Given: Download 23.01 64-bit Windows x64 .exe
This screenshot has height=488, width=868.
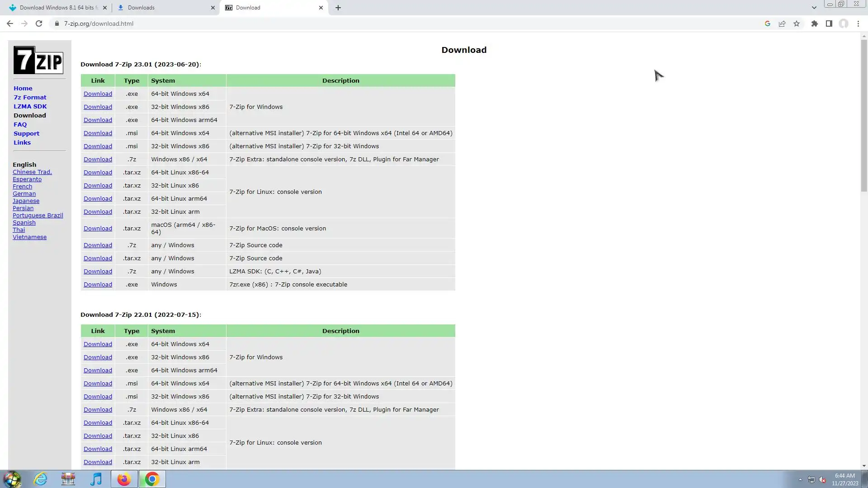Looking at the screenshot, I should (98, 94).
